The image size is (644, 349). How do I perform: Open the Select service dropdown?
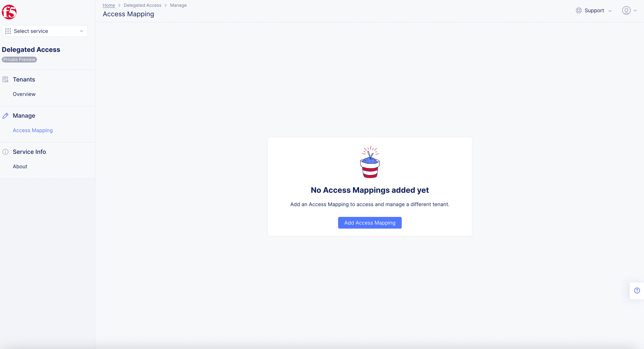(x=45, y=31)
